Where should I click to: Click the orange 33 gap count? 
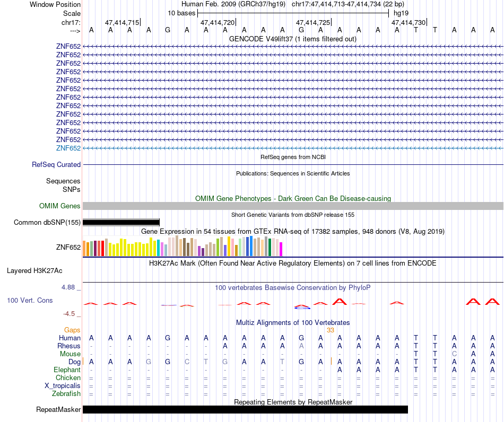click(x=331, y=330)
